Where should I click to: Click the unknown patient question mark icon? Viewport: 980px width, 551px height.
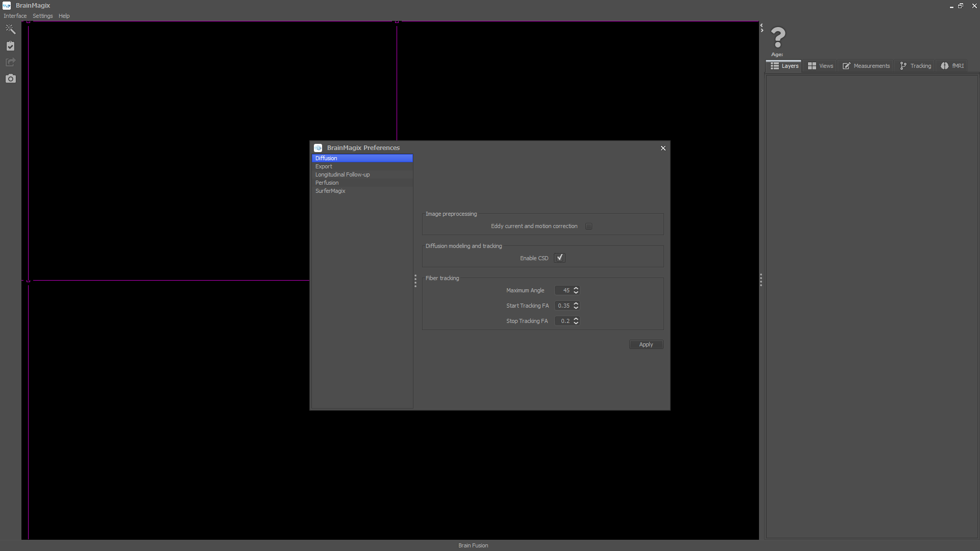(778, 37)
